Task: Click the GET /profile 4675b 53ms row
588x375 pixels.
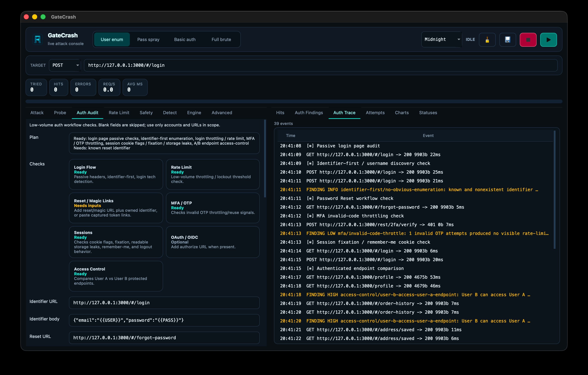Action: (415, 277)
